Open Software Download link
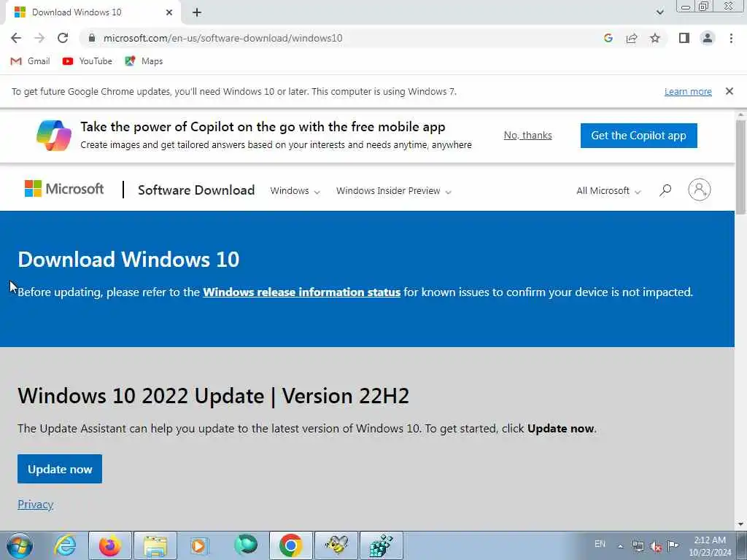Image resolution: width=747 pixels, height=560 pixels. point(196,190)
